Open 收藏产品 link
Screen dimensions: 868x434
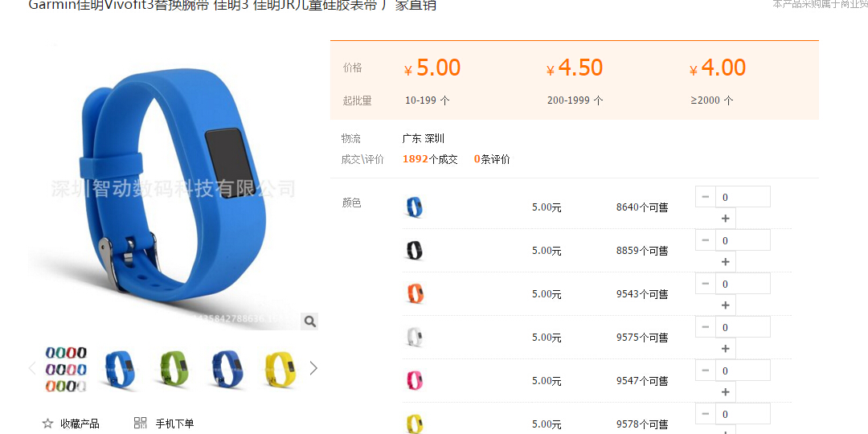(80, 424)
